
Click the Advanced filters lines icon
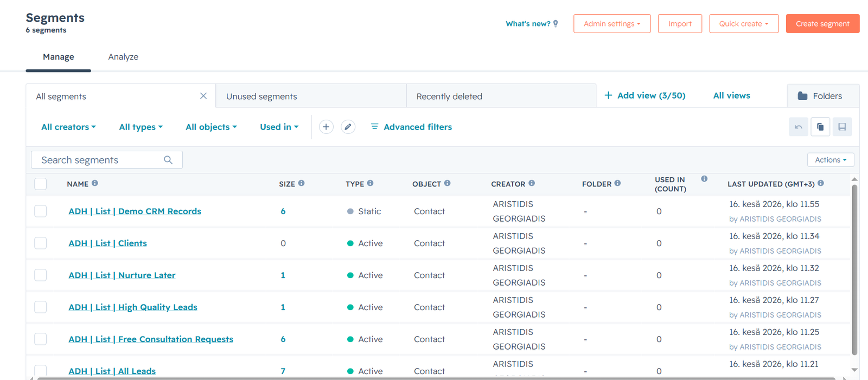pyautogui.click(x=374, y=126)
